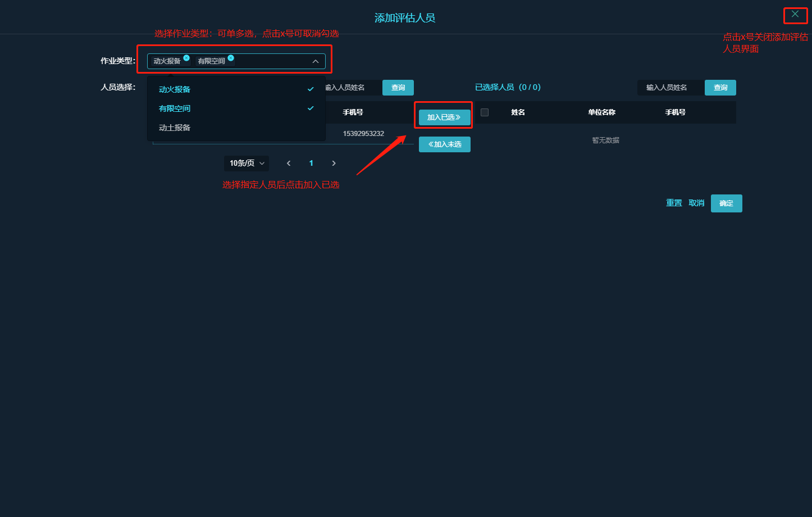Image resolution: width=812 pixels, height=517 pixels.
Task: Click the 加入已选 button
Action: tap(444, 117)
